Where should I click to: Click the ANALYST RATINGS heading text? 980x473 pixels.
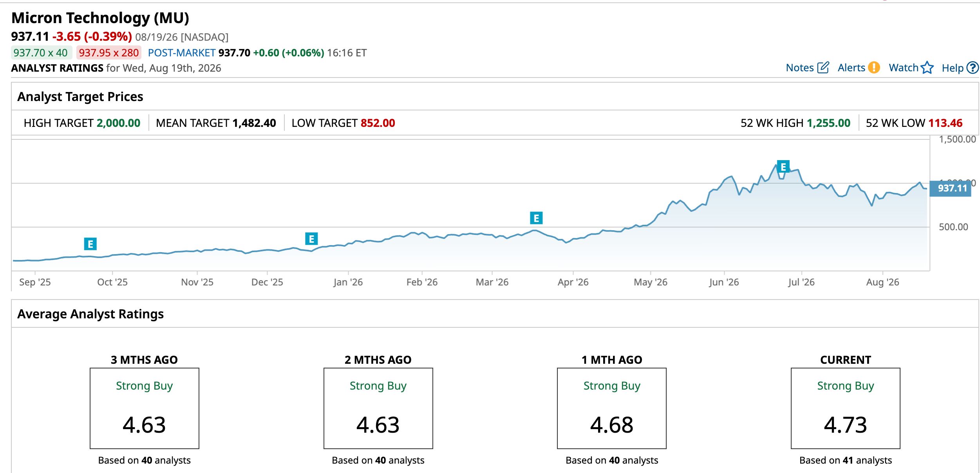pos(57,68)
